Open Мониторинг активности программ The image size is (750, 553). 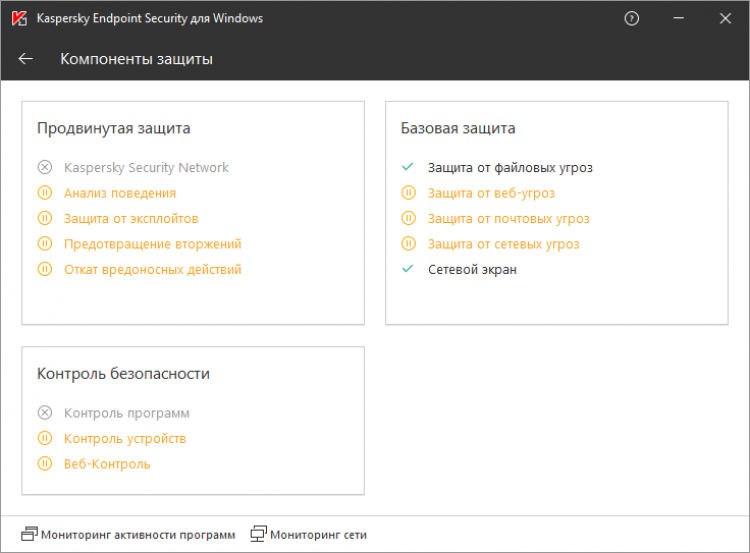tap(138, 534)
